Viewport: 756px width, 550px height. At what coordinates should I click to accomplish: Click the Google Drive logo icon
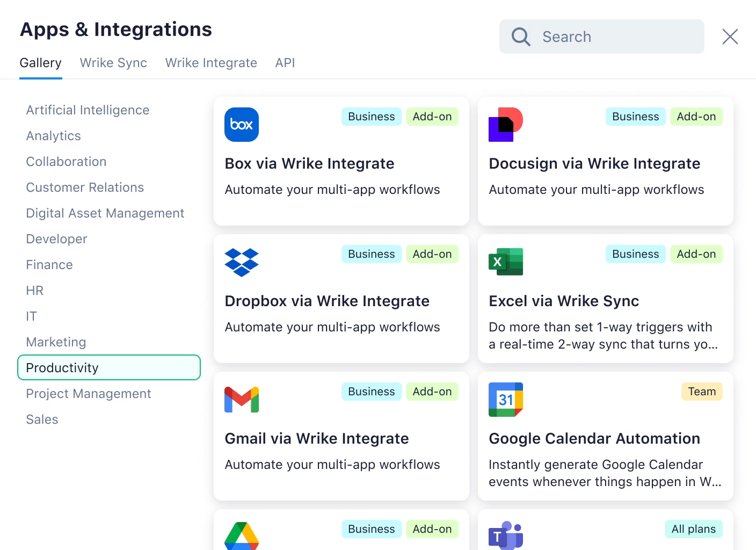242,535
